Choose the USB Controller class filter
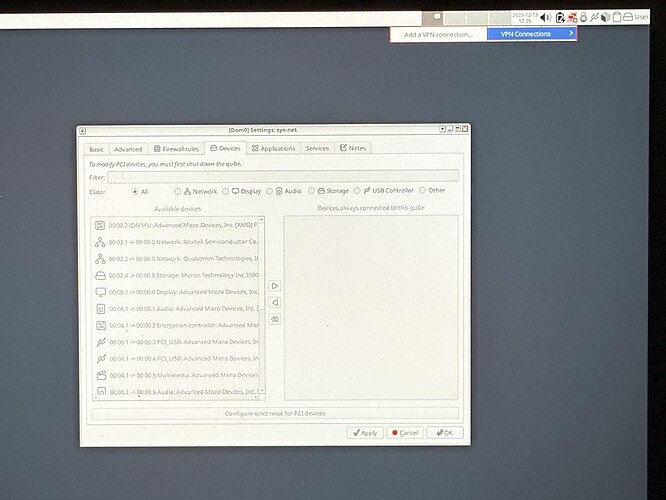 (358, 191)
